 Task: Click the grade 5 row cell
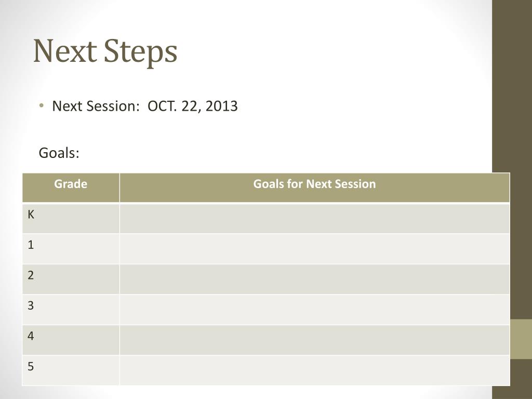click(71, 370)
